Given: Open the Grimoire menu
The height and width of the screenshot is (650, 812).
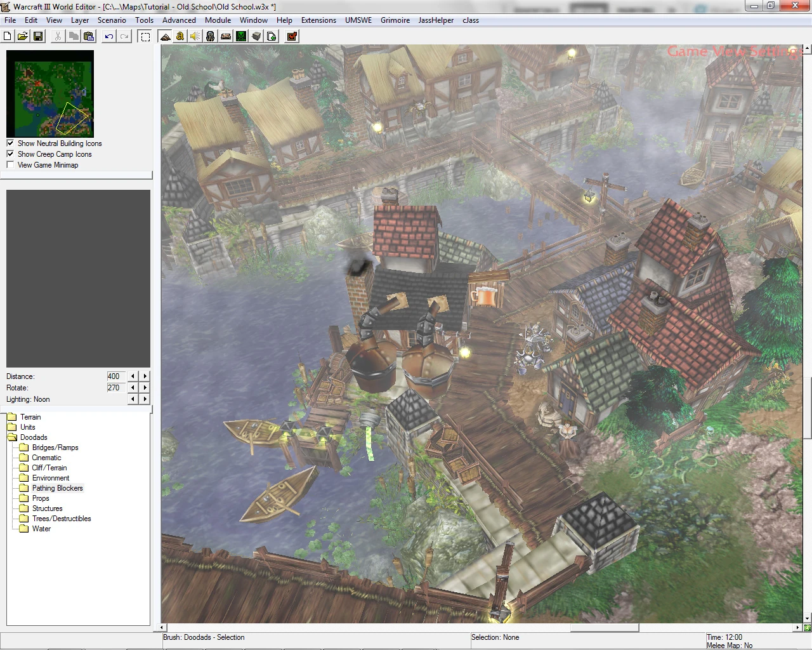Looking at the screenshot, I should [395, 20].
